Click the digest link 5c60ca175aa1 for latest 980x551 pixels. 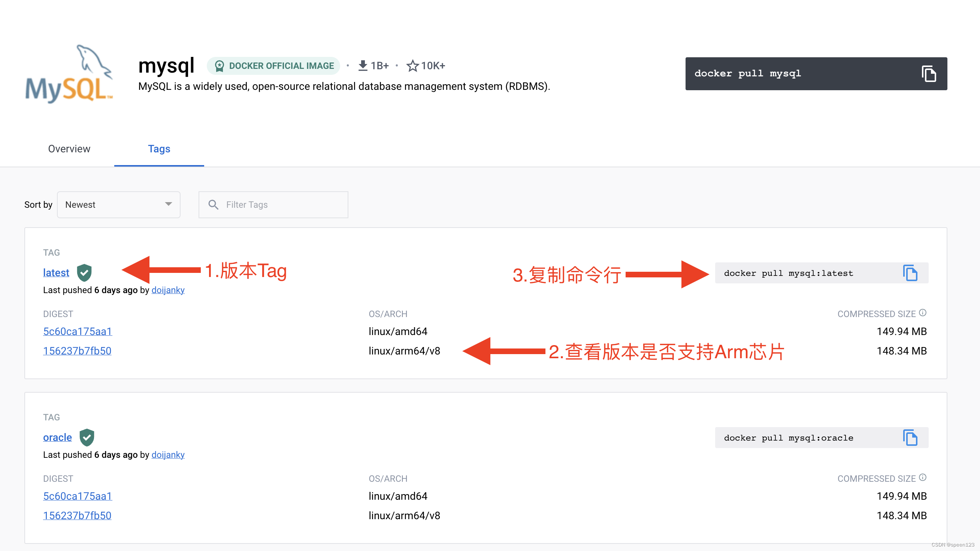click(x=77, y=331)
